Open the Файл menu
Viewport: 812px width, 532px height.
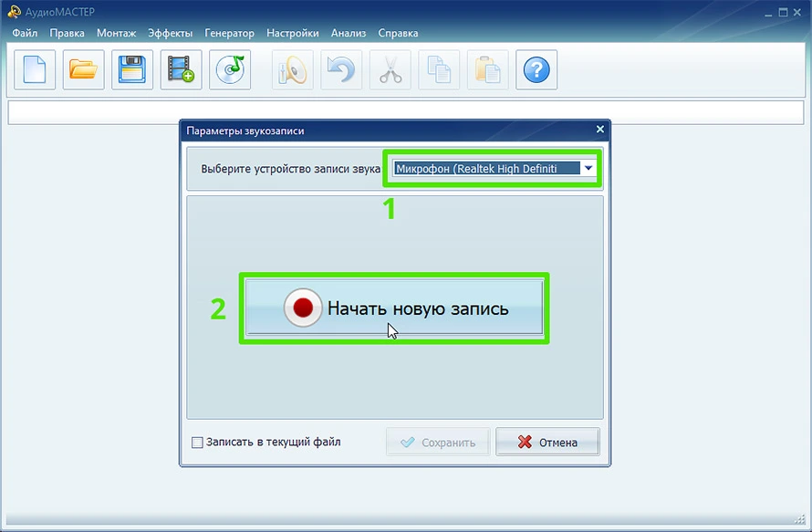coord(25,33)
